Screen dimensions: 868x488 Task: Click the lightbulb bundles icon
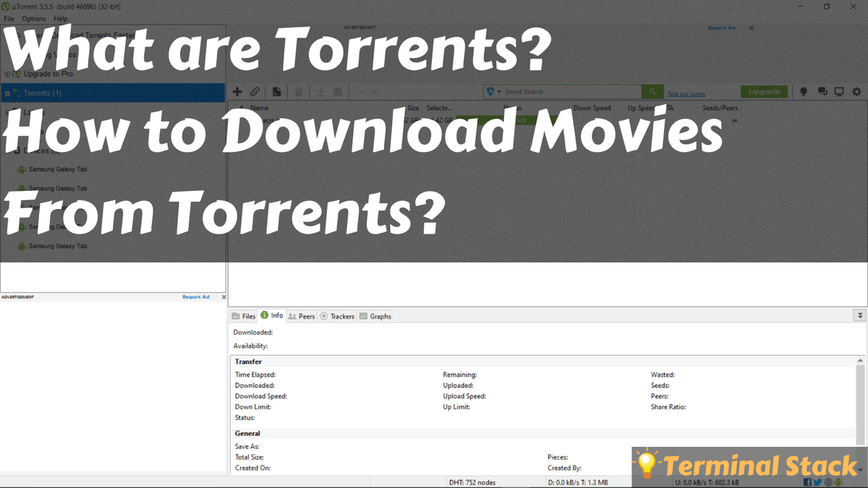[x=803, y=92]
